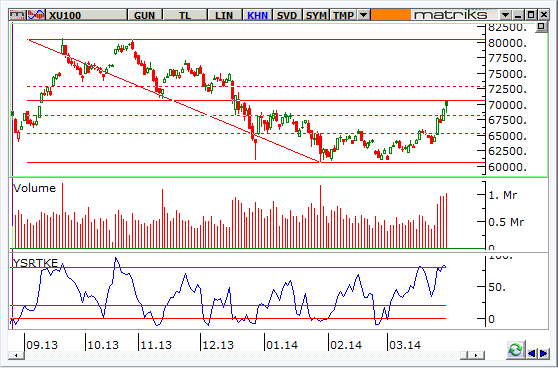Click the blue right arrow icon
This screenshot has width=558, height=368.
(x=544, y=353)
